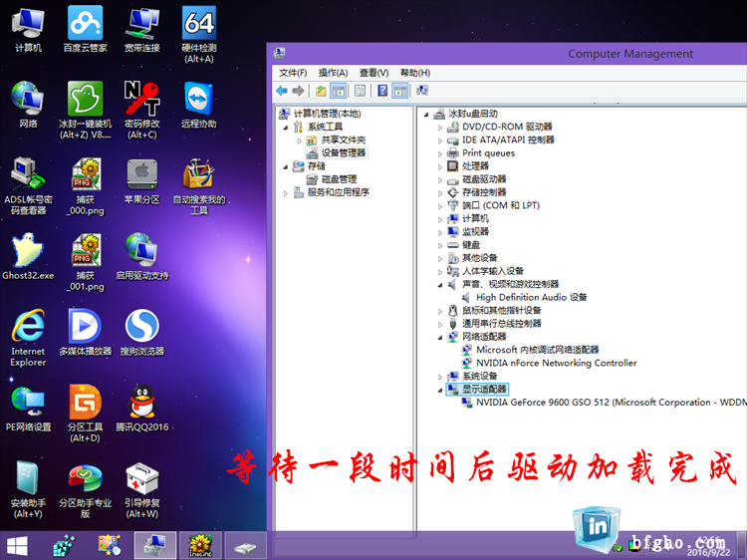Click the sunflower capture tool taskbar button

pos(200,545)
